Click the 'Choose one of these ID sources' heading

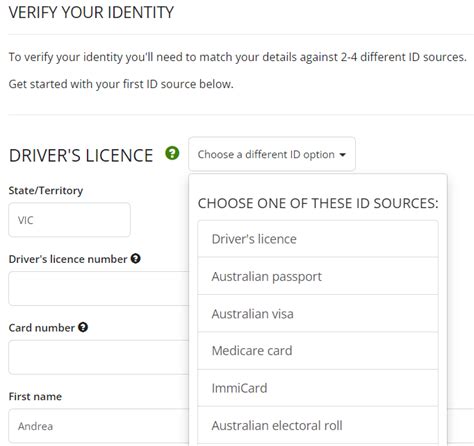tap(318, 203)
